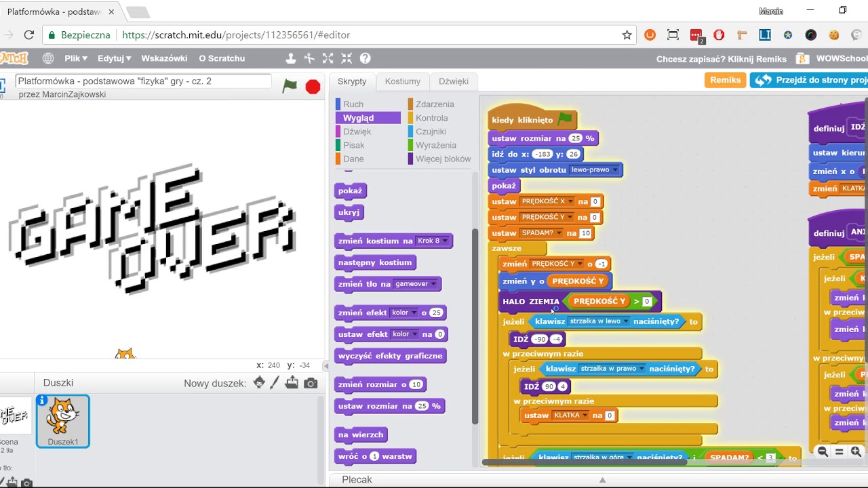Screen dimensions: 868x488
Task: Open the Edytuj menu
Action: [x=114, y=58]
